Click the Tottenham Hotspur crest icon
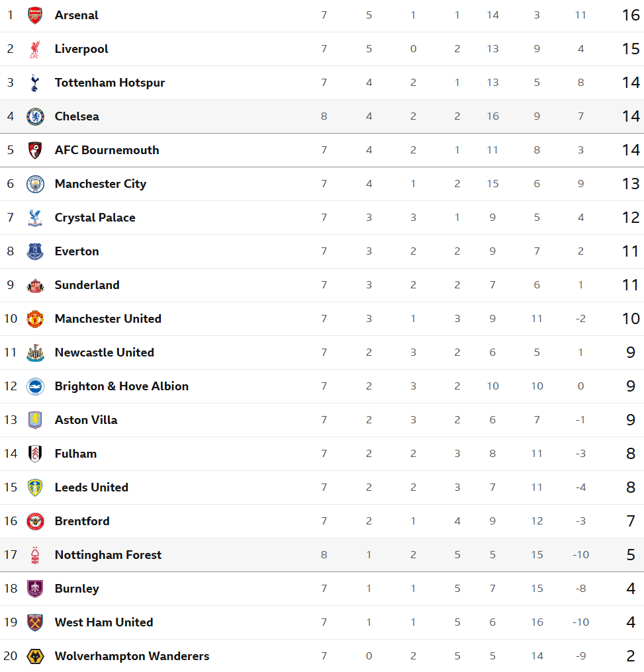The height and width of the screenshot is (672, 644). tap(35, 83)
